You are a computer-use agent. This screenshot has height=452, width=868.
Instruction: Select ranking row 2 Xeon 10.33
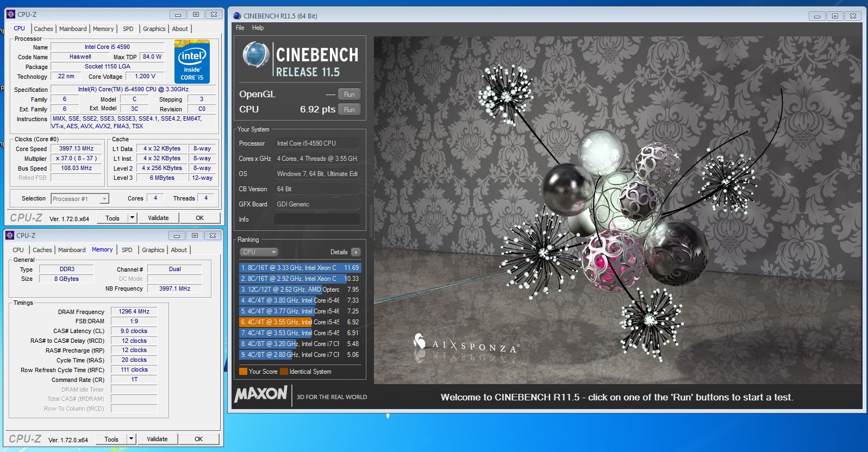[300, 279]
